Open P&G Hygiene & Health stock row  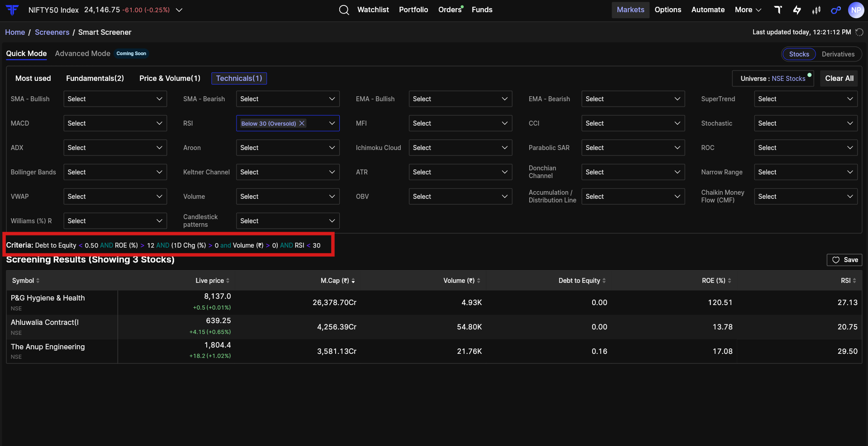434,303
